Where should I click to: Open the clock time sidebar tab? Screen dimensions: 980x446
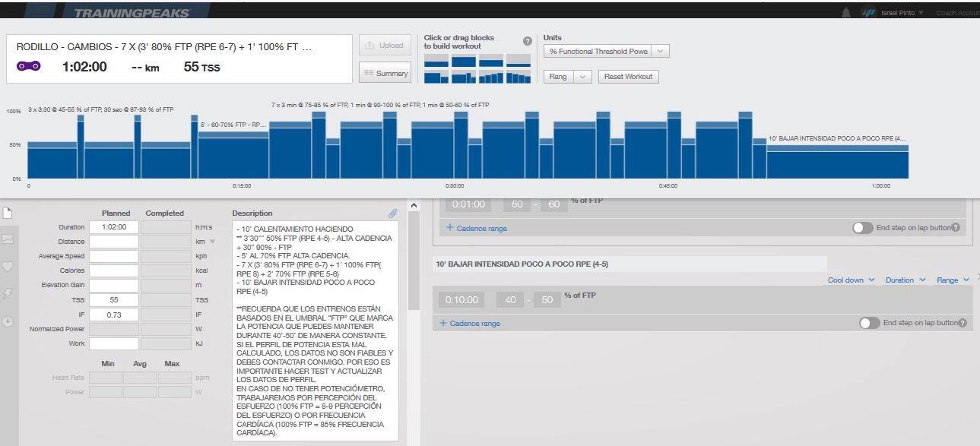tap(8, 321)
